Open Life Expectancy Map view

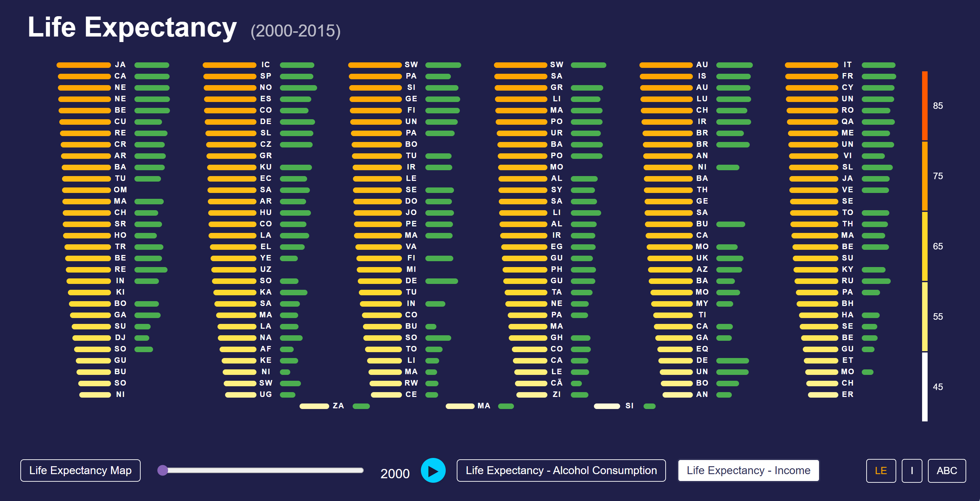coord(80,471)
